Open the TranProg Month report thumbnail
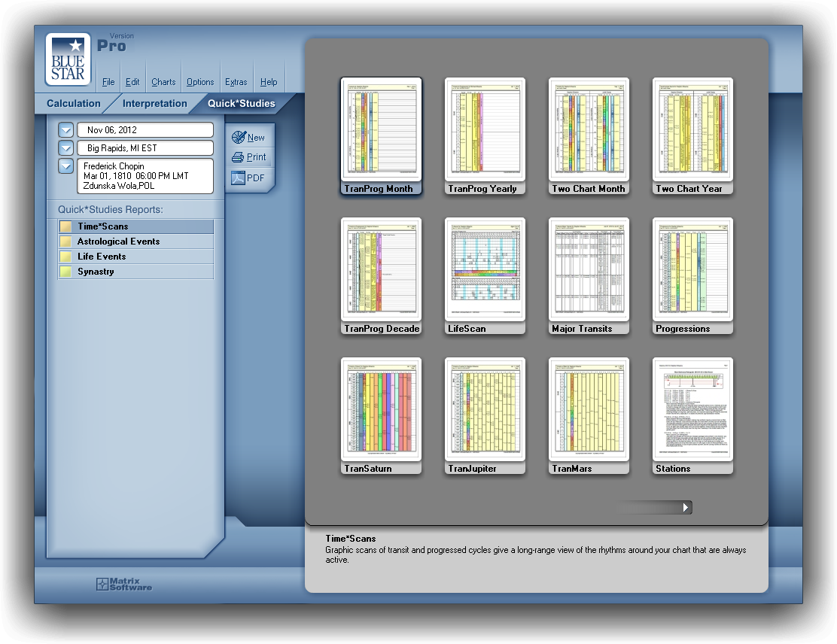Image resolution: width=837 pixels, height=644 pixels. [381, 136]
